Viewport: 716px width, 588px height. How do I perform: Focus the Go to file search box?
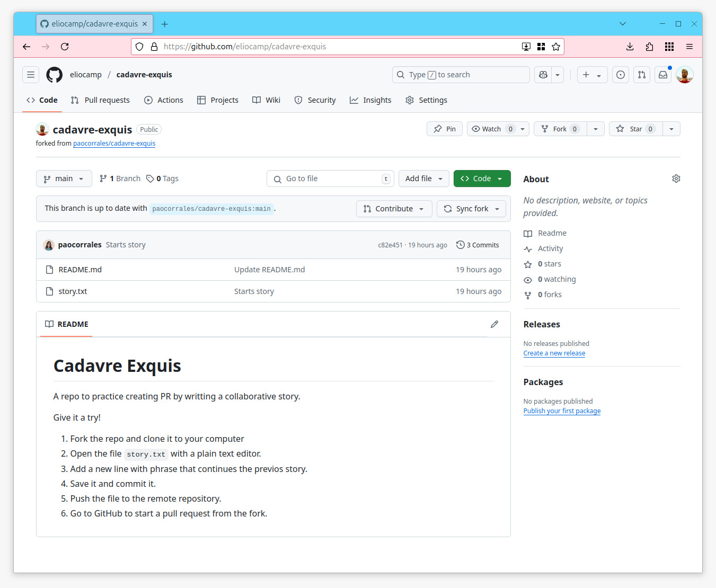click(x=330, y=179)
